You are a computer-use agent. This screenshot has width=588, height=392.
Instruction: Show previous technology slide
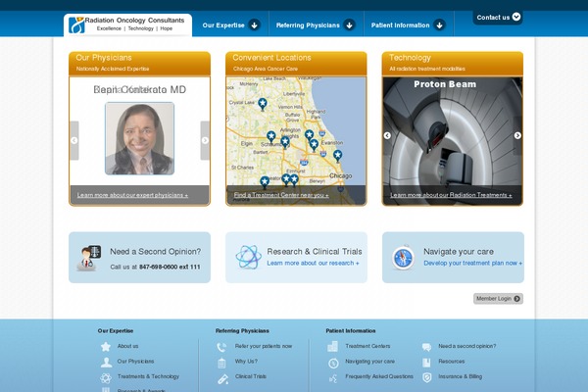point(387,135)
